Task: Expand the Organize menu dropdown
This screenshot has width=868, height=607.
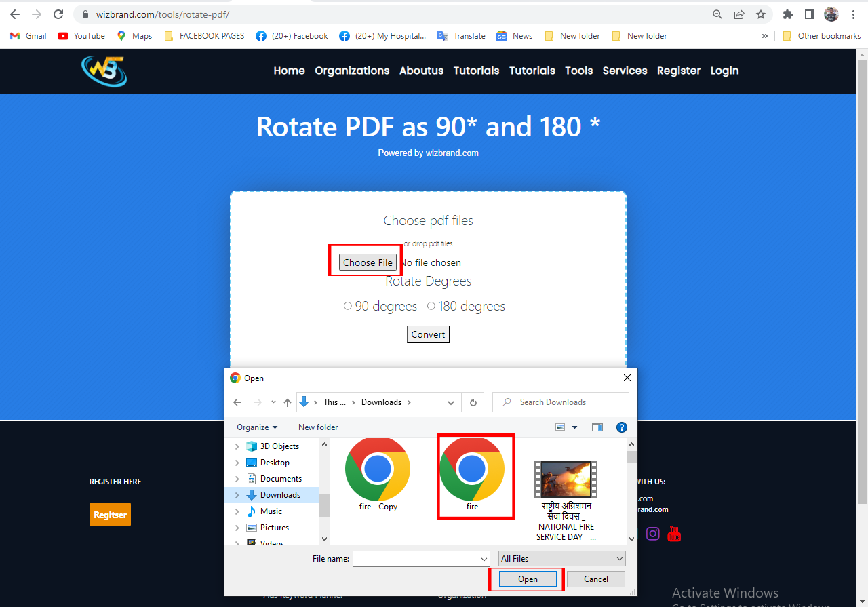Action: (x=257, y=427)
